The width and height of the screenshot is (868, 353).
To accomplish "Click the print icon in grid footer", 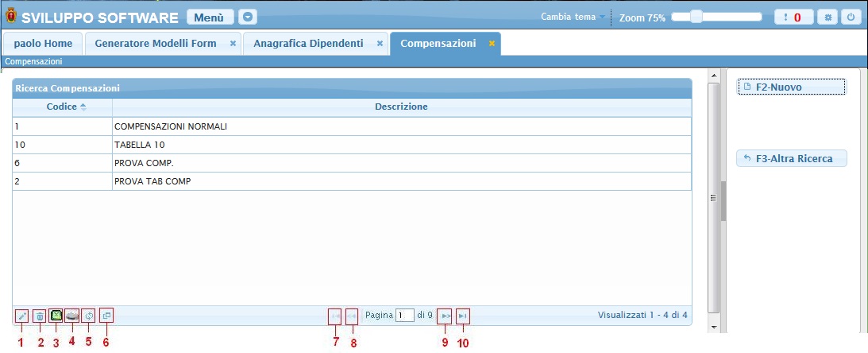I will tap(72, 316).
